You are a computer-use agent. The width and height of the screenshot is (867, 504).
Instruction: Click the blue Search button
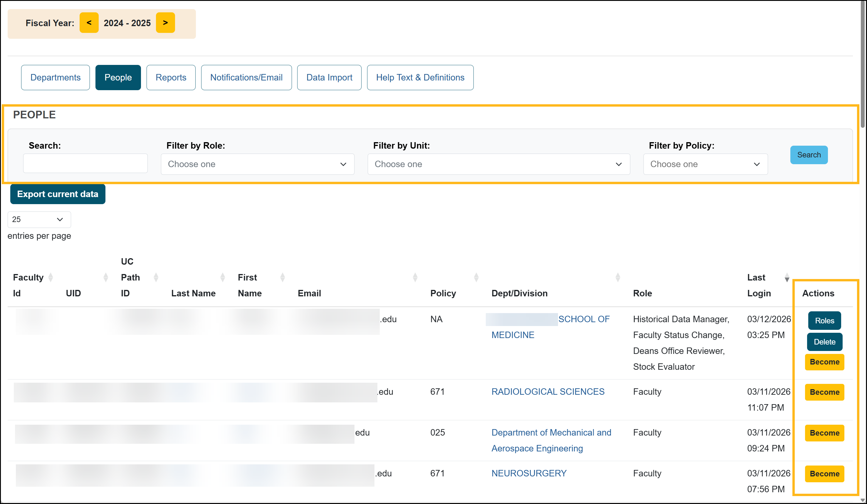pos(809,155)
